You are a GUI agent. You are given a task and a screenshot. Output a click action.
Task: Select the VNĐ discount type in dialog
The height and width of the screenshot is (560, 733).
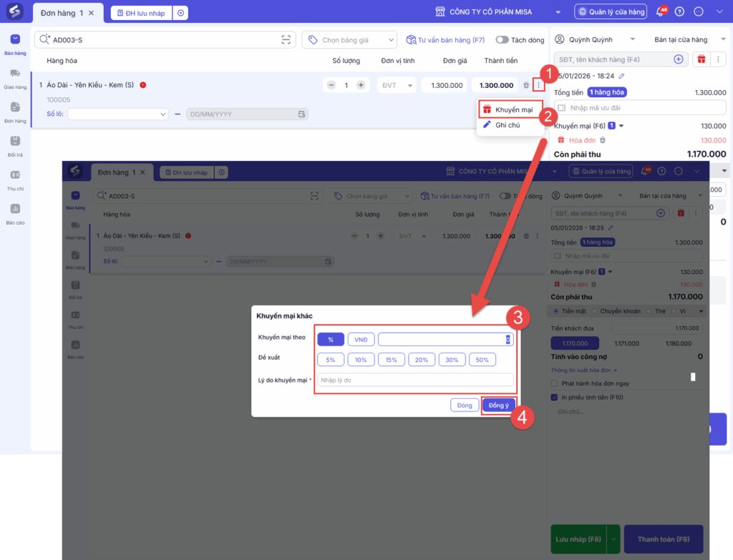tap(361, 340)
